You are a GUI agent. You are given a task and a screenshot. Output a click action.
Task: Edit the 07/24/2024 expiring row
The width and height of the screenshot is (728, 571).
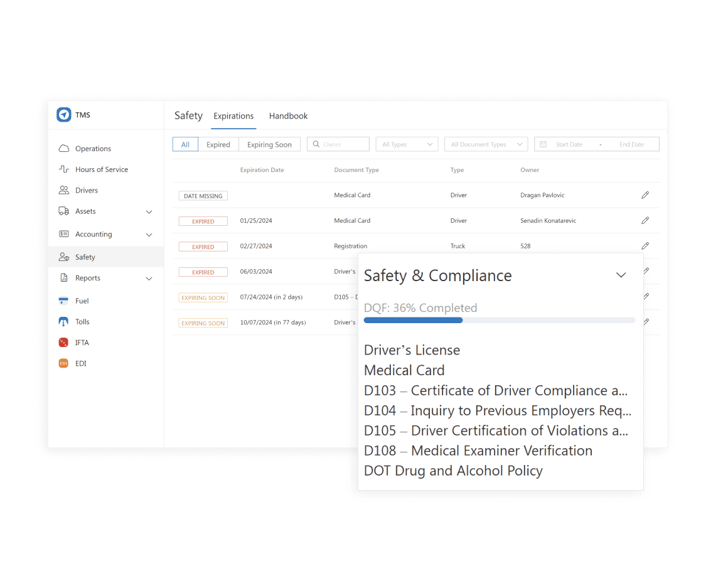point(646,296)
